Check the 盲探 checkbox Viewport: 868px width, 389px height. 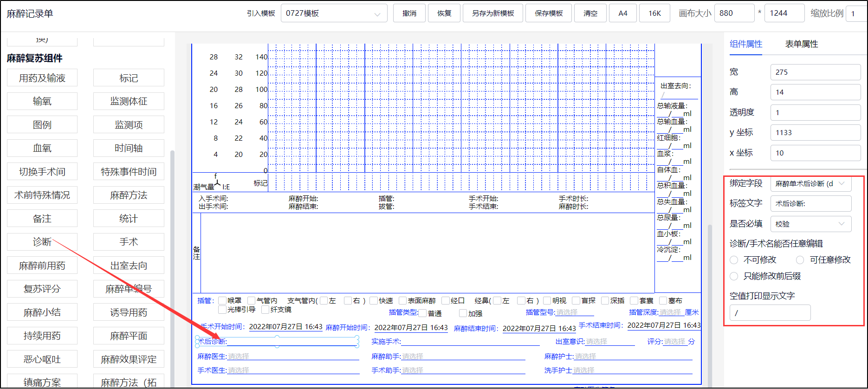[x=577, y=301]
